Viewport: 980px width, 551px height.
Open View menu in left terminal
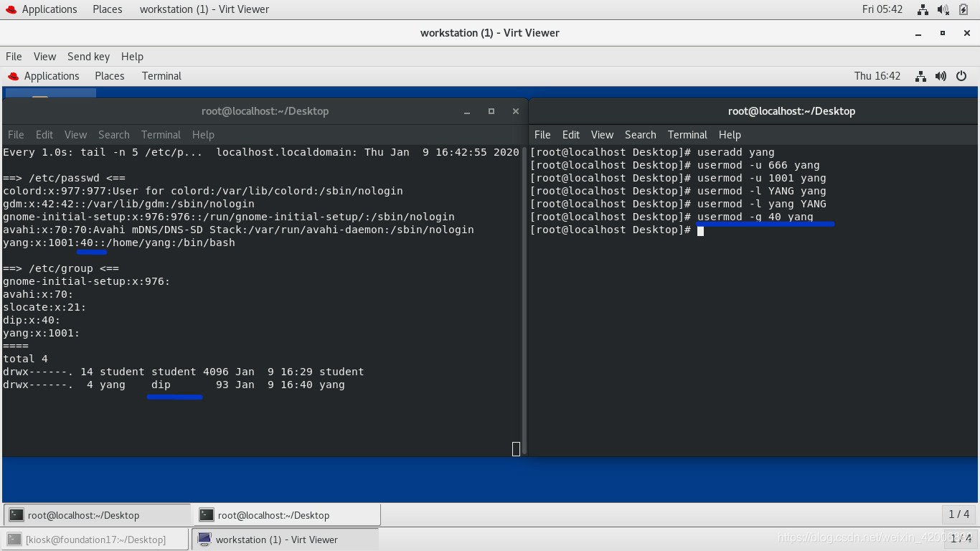(75, 135)
